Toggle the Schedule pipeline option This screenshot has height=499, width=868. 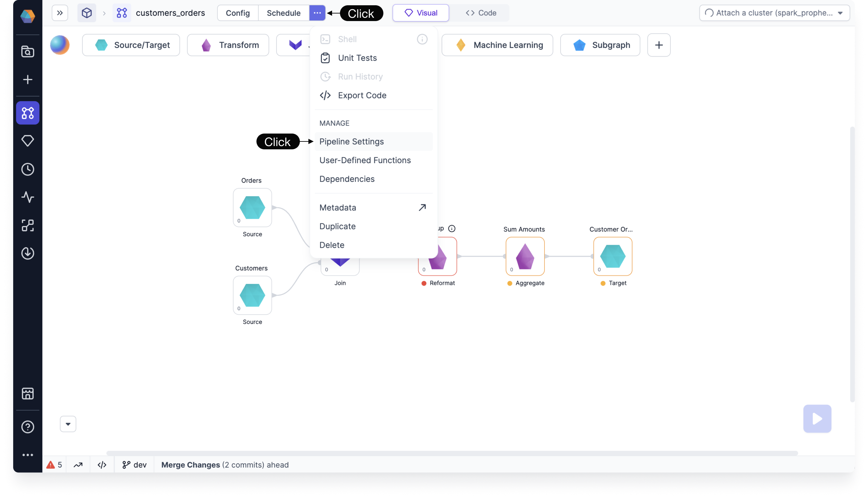click(283, 12)
